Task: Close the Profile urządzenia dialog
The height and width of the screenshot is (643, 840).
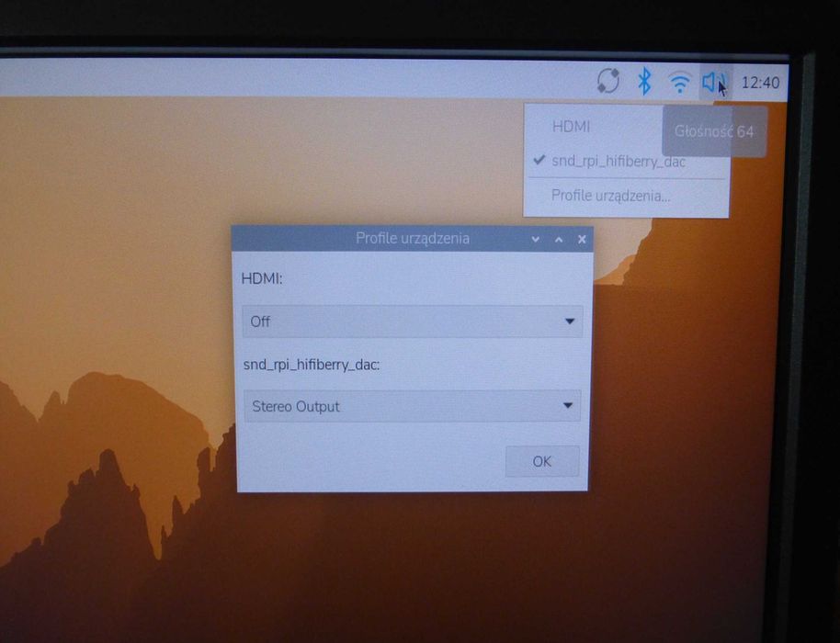Action: 582,240
